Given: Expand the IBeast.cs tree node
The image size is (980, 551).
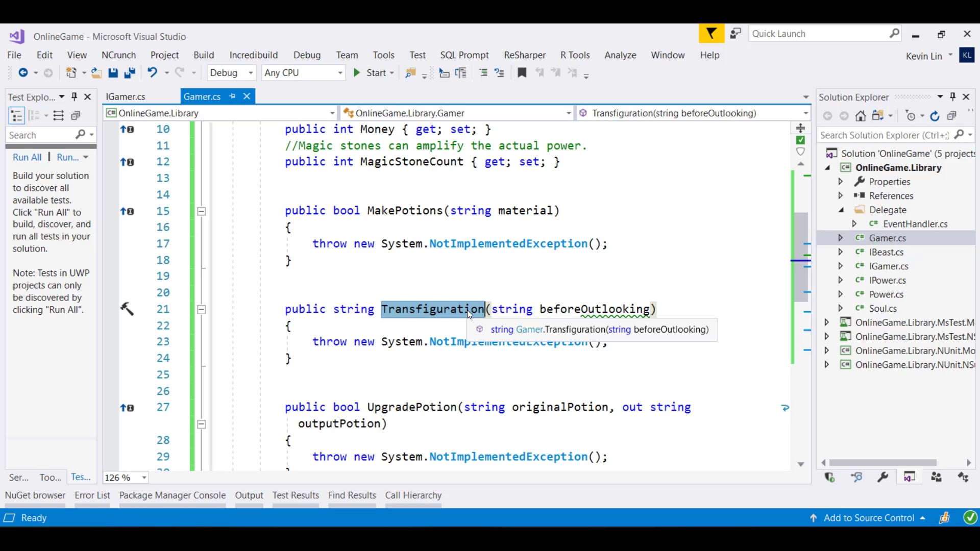Looking at the screenshot, I should tap(840, 252).
